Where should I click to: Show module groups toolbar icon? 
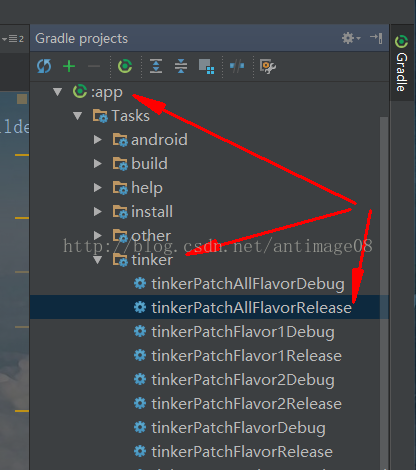click(x=206, y=66)
